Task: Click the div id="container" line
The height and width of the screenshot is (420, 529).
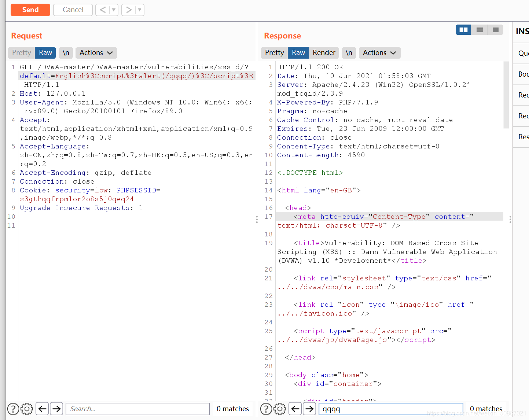Action: 337,384
